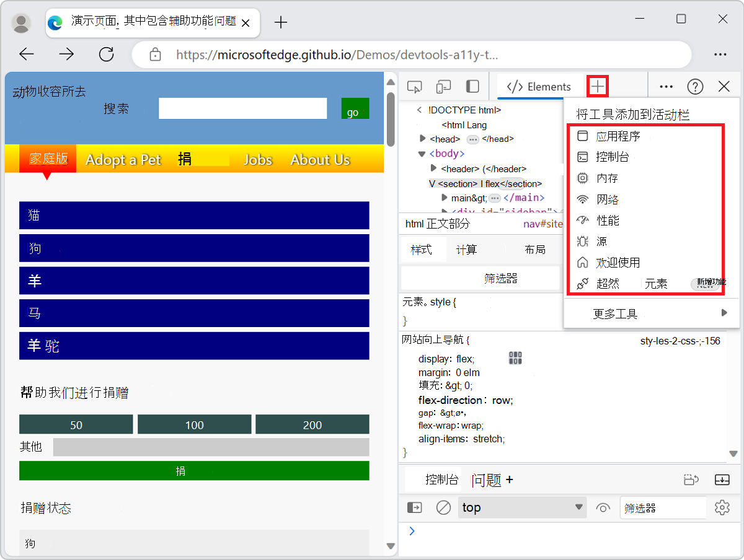Select 欢迎使用 tool from menu
This screenshot has width=744, height=560.
pos(645,263)
